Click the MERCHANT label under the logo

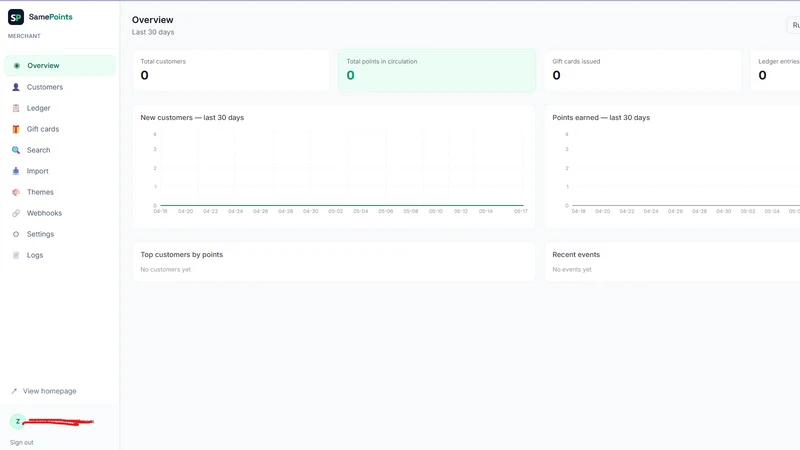click(x=24, y=36)
